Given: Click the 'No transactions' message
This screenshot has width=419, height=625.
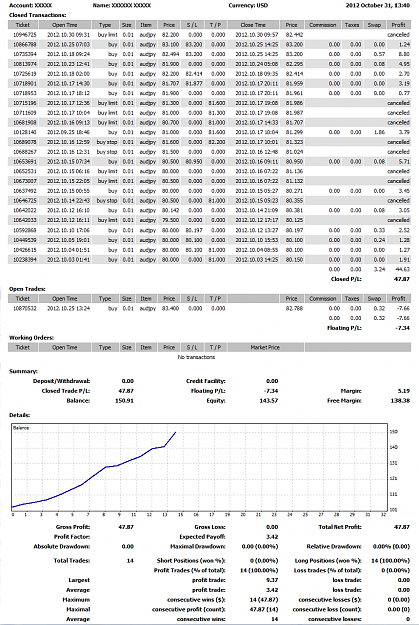Looking at the screenshot, I should 196,357.
